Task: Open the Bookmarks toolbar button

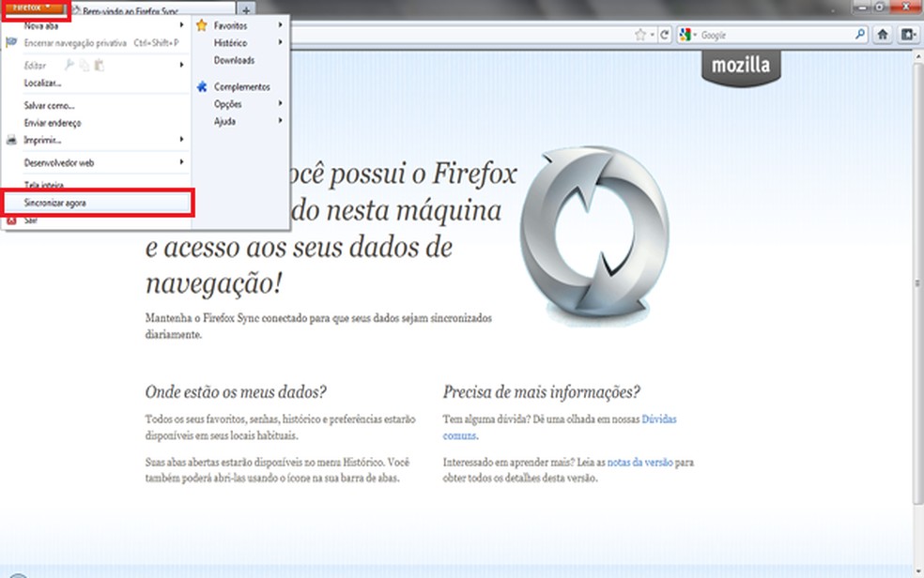Action: [908, 35]
